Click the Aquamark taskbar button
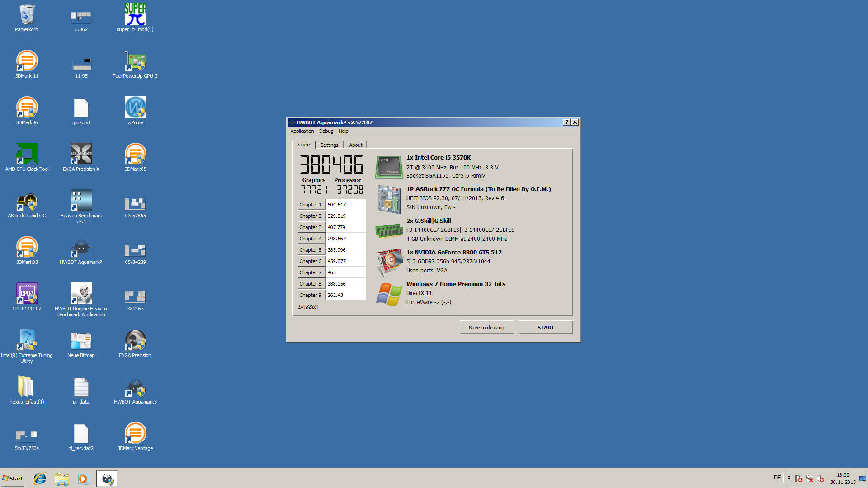The height and width of the screenshot is (488, 868). (x=107, y=479)
